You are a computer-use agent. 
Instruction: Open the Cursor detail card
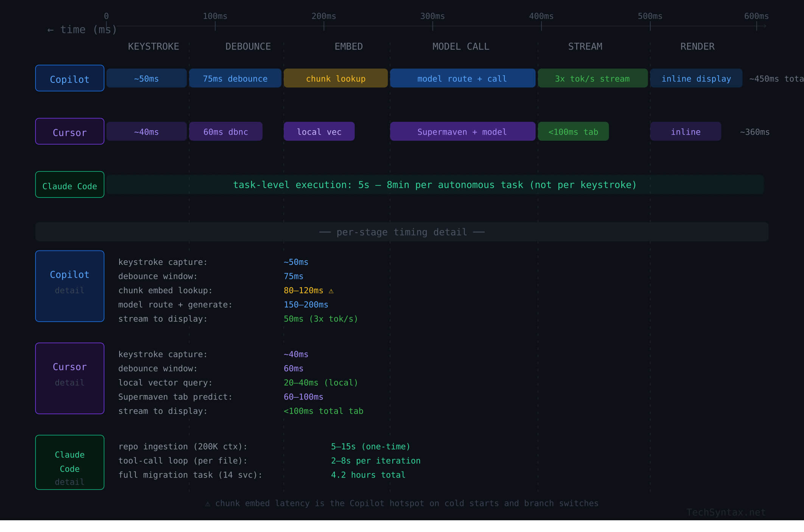pyautogui.click(x=70, y=378)
